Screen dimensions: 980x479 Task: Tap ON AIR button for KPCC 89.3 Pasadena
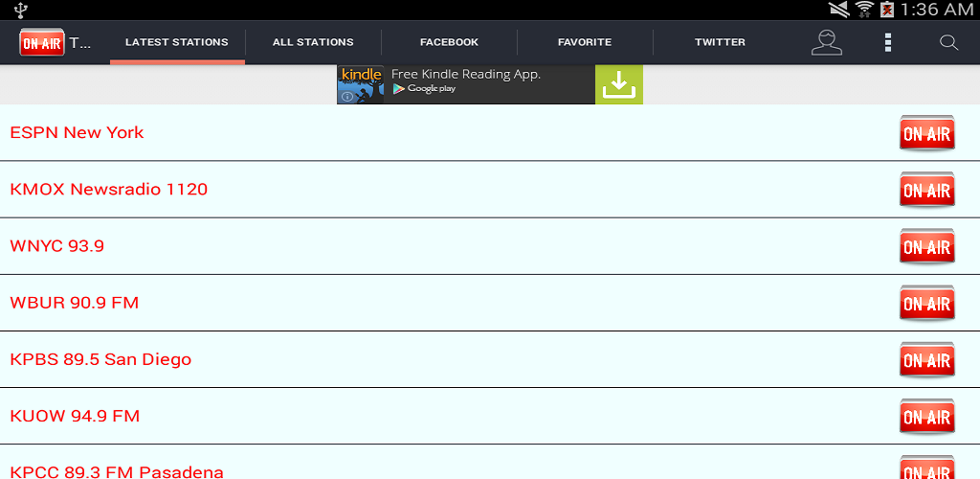(926, 468)
